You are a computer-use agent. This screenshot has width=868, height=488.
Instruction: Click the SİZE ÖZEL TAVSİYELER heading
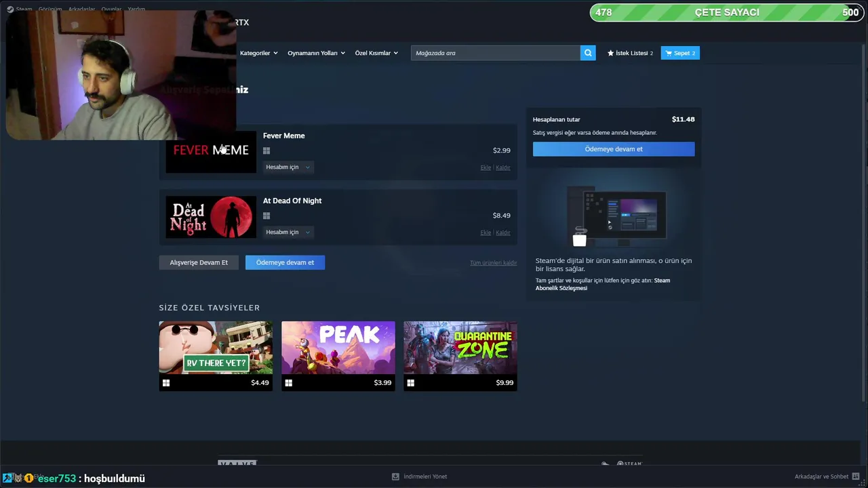click(210, 308)
